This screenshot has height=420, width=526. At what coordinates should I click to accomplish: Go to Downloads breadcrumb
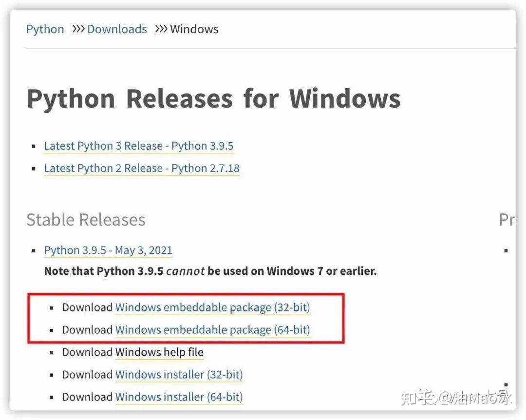click(117, 29)
